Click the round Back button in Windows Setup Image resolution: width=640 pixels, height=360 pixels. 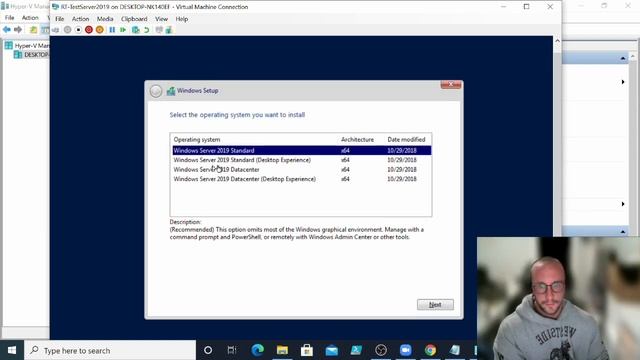click(x=156, y=91)
